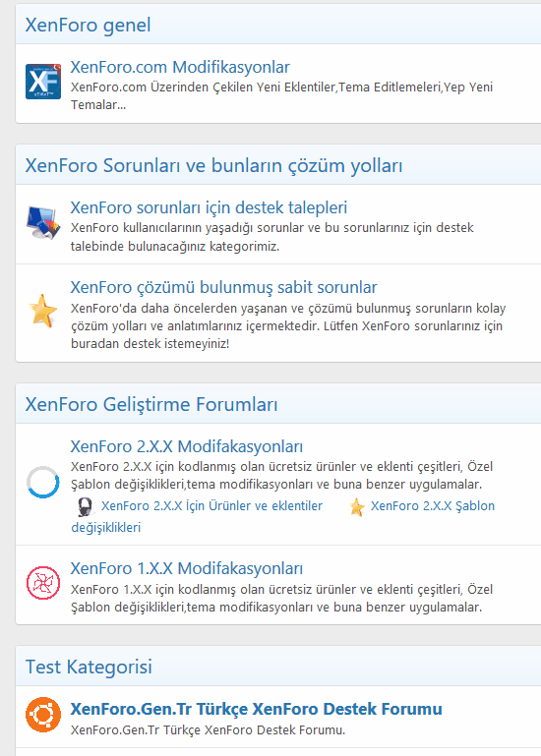Open XenForo 1.X.X Modifakasyonları forum

[x=186, y=568]
